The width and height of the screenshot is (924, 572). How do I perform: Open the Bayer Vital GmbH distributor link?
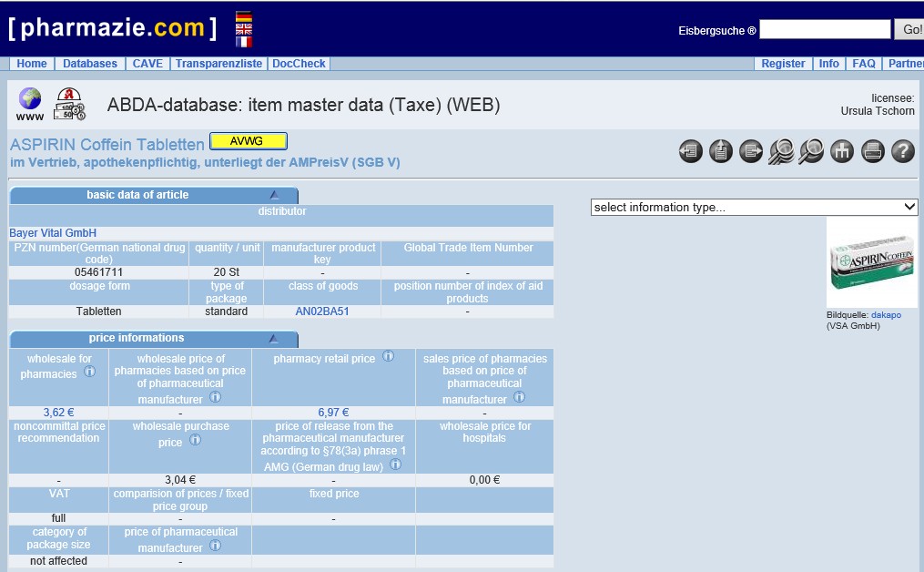[x=53, y=233]
